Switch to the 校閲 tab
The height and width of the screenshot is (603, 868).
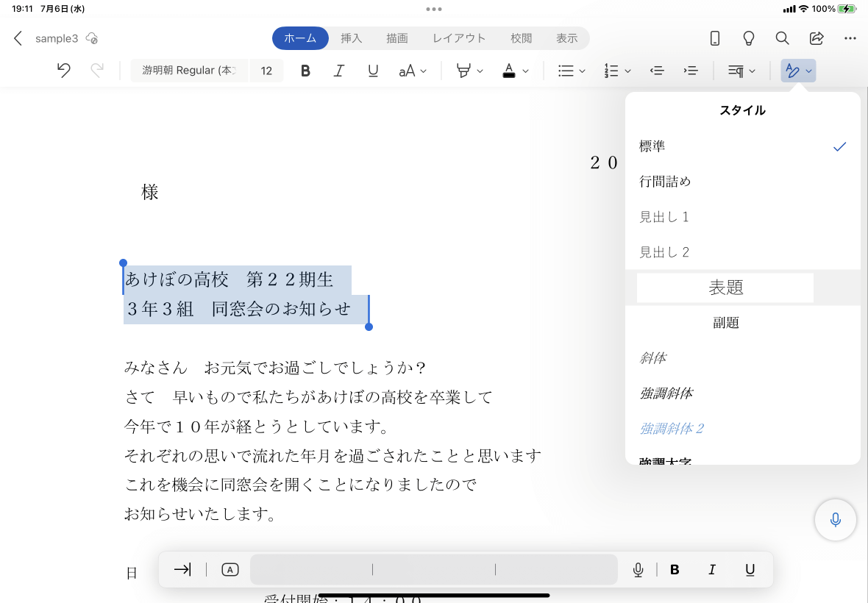[521, 38]
